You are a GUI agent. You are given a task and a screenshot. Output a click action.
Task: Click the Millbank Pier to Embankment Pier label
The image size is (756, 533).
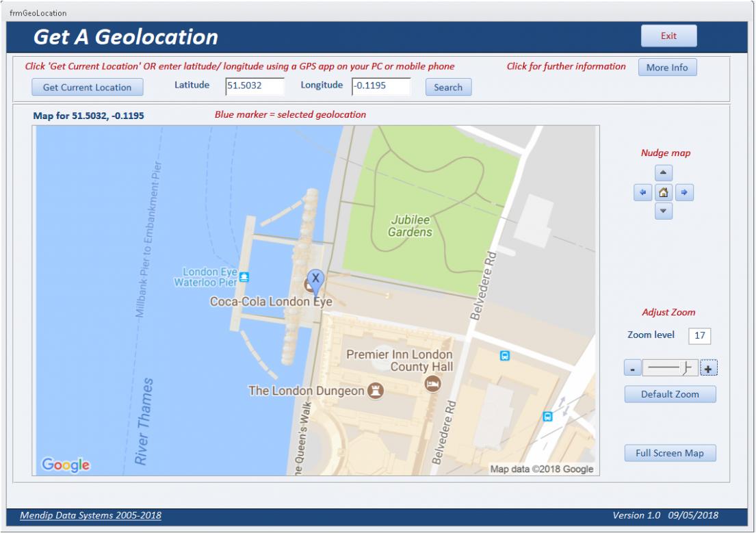click(149, 239)
